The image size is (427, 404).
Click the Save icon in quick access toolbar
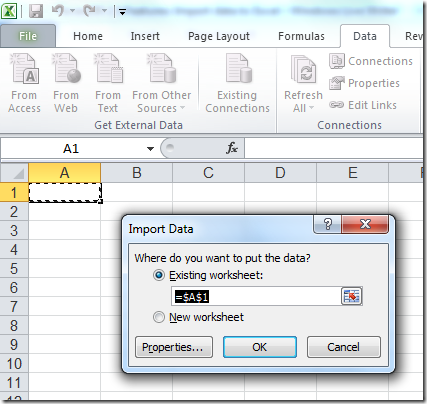[36, 12]
